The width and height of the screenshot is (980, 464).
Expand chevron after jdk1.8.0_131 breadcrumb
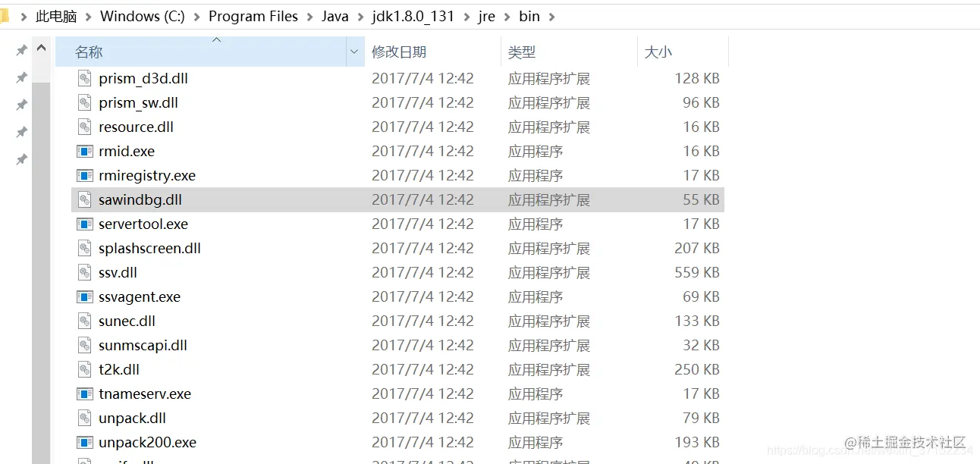click(x=466, y=17)
